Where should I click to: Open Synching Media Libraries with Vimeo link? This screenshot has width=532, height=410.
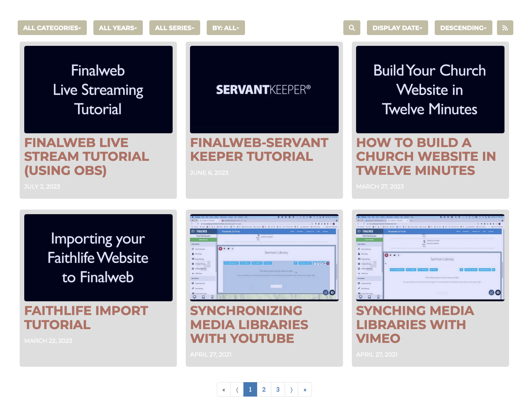point(415,325)
